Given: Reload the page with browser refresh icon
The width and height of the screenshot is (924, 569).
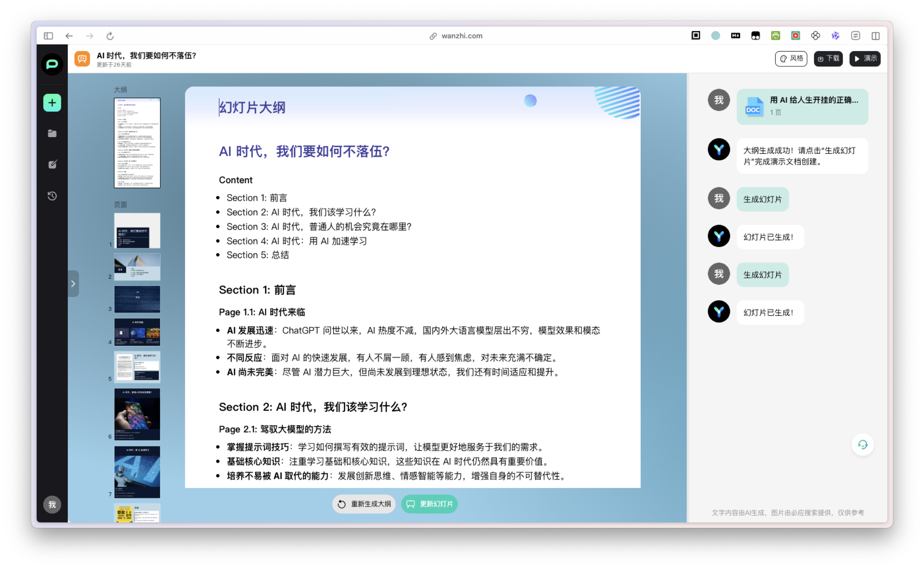Looking at the screenshot, I should (110, 36).
